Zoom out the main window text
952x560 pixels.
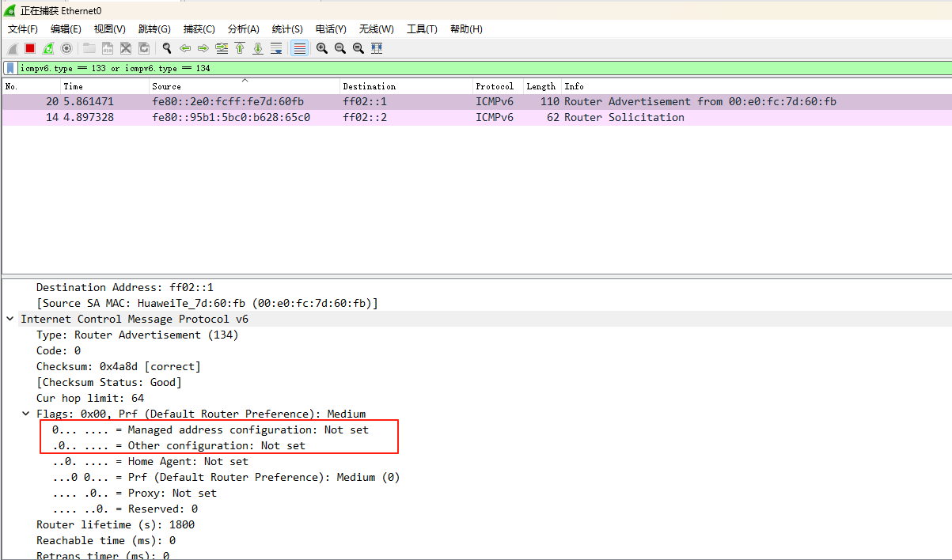pyautogui.click(x=340, y=48)
